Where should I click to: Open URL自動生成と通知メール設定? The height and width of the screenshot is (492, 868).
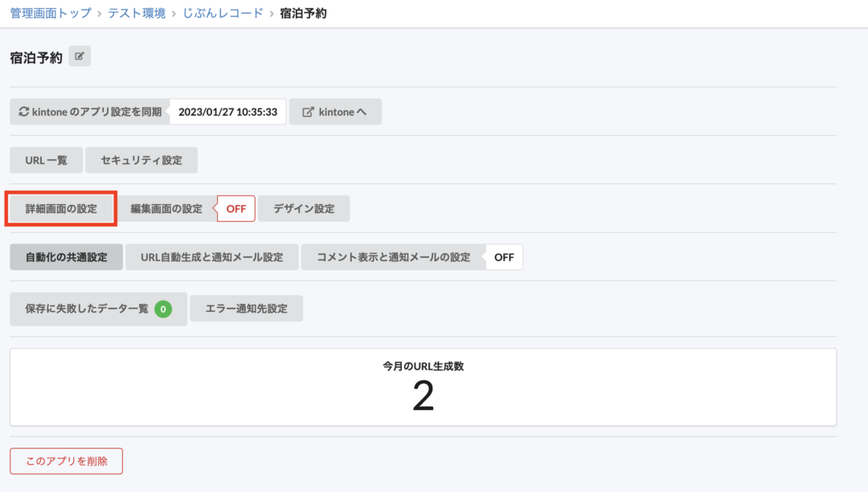(211, 256)
